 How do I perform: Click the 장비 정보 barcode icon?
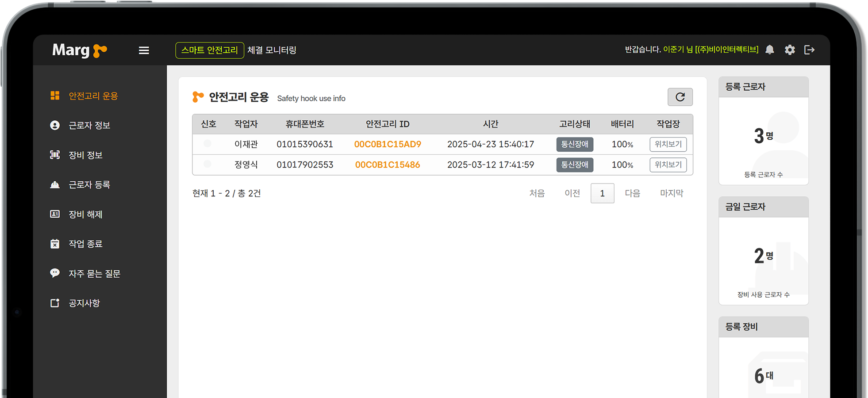pos(55,155)
